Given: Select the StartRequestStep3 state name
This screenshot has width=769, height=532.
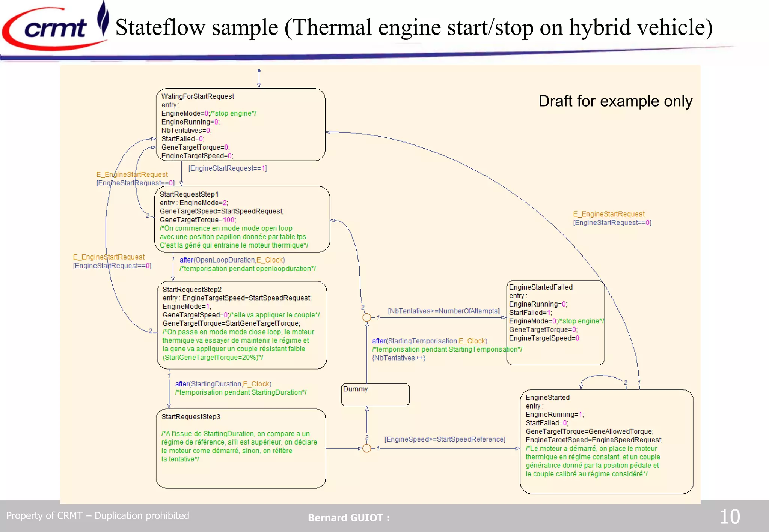Looking at the screenshot, I should click(x=191, y=417).
